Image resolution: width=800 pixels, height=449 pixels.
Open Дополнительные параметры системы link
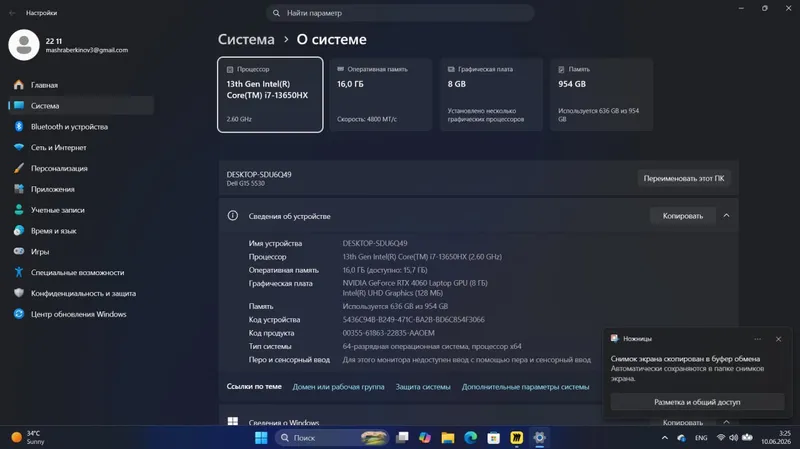pyautogui.click(x=526, y=387)
